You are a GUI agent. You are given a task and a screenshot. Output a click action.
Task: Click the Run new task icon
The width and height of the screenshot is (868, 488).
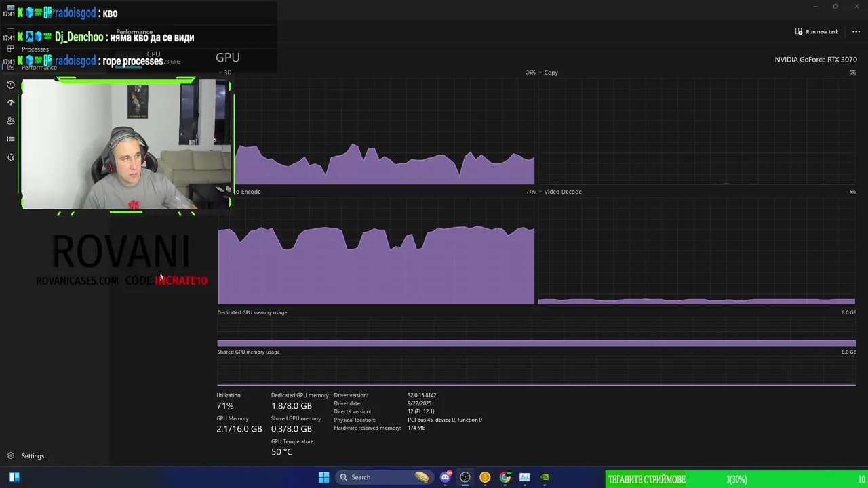point(800,31)
